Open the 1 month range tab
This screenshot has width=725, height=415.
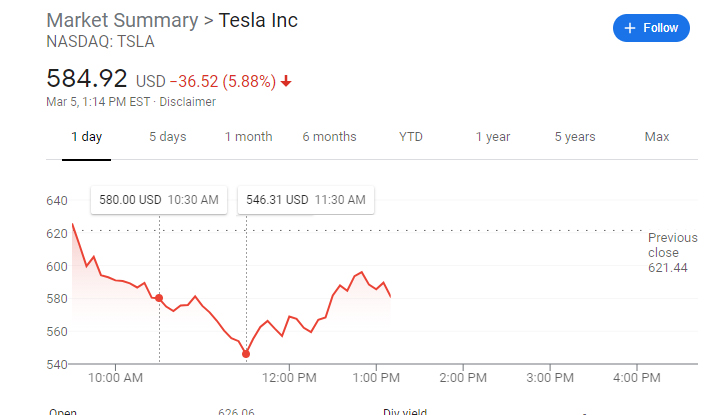(248, 137)
